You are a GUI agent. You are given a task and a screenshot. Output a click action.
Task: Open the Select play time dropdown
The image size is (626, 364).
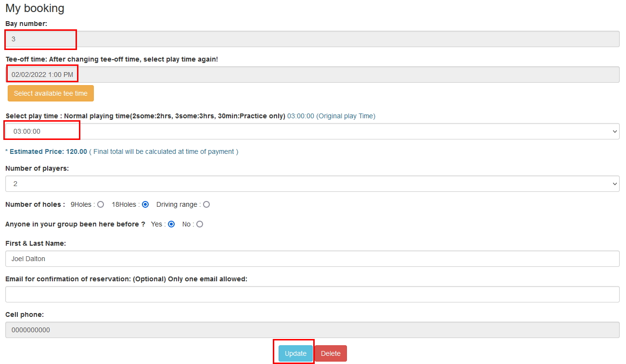(x=312, y=131)
